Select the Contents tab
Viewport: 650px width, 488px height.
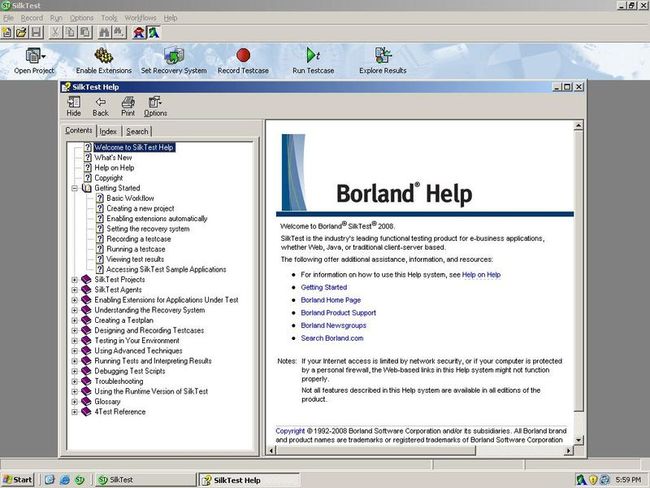pyautogui.click(x=79, y=131)
